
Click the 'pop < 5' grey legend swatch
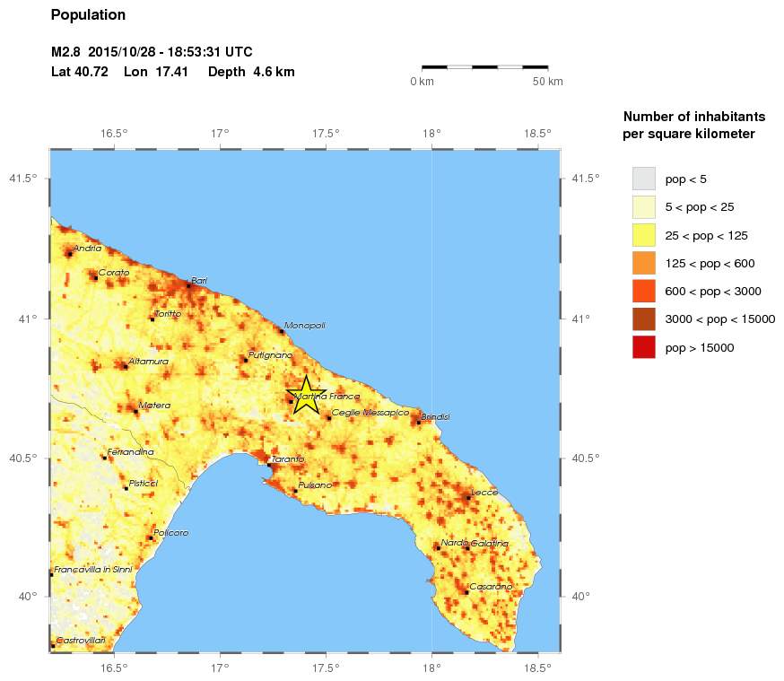pos(643,179)
